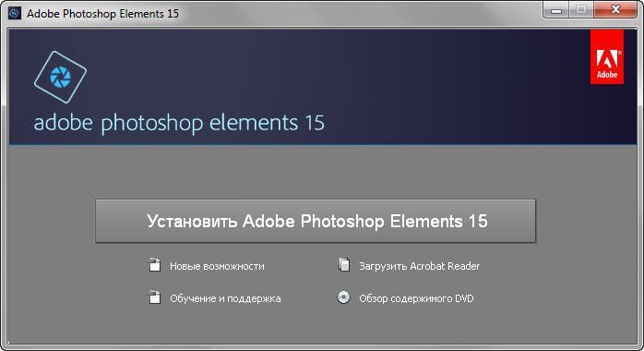This screenshot has width=644, height=351.
Task: Click the Photoshop Elements shutter logo in banner
Action: (x=60, y=77)
